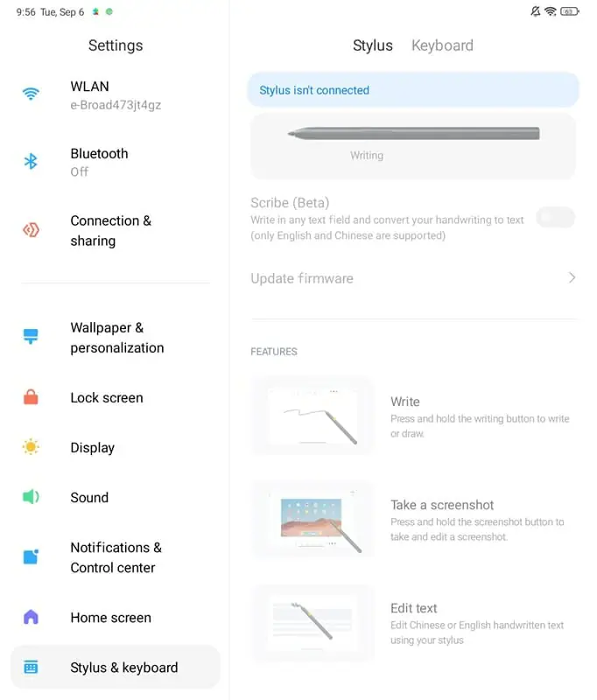
Task: Switch to the Keyboard tab
Action: point(442,45)
